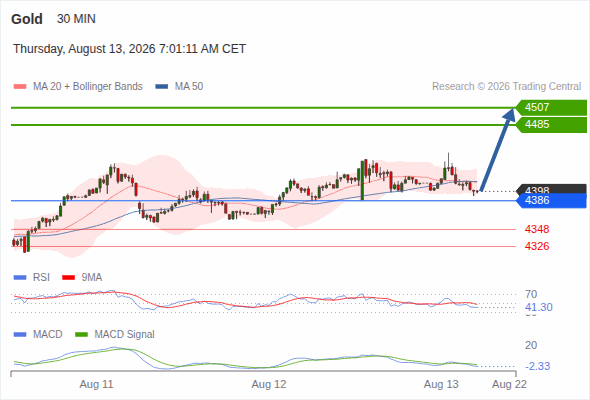Screen dimensions: 590x400
Task: Click the 4485 green resistance price tag
Action: click(551, 125)
